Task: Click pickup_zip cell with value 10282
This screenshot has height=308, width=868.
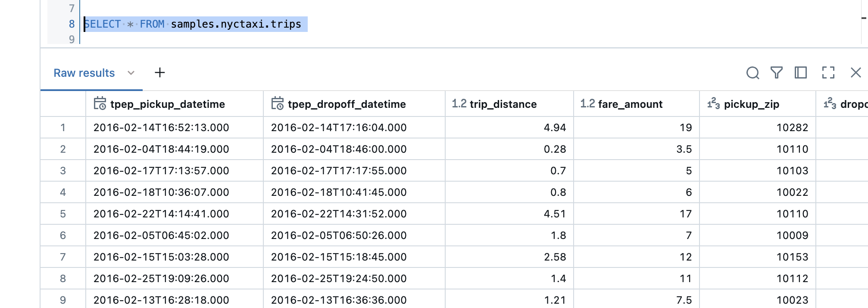Action: tap(792, 128)
